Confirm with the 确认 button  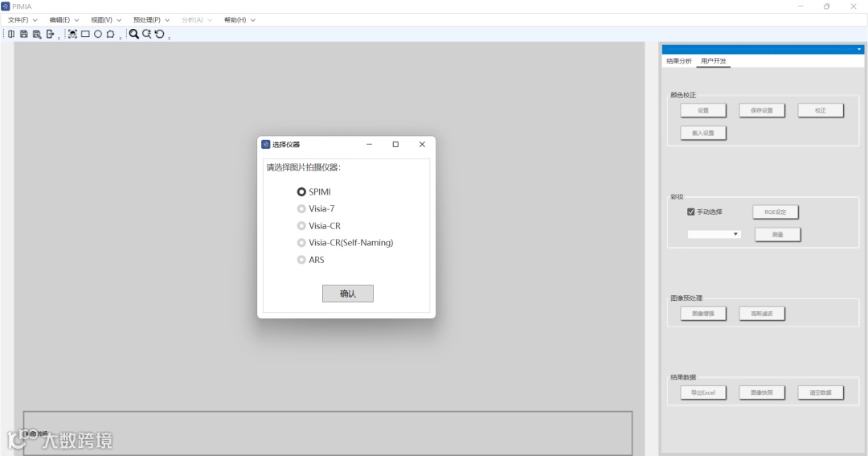(x=348, y=294)
